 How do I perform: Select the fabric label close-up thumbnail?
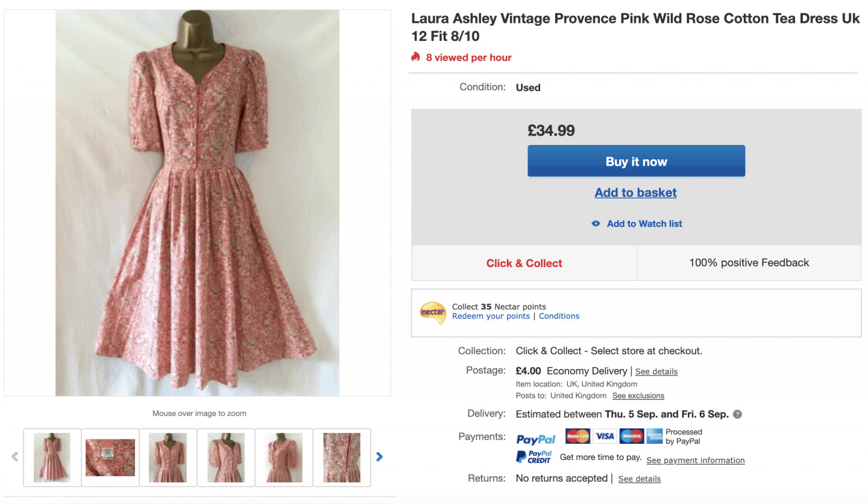(x=110, y=457)
